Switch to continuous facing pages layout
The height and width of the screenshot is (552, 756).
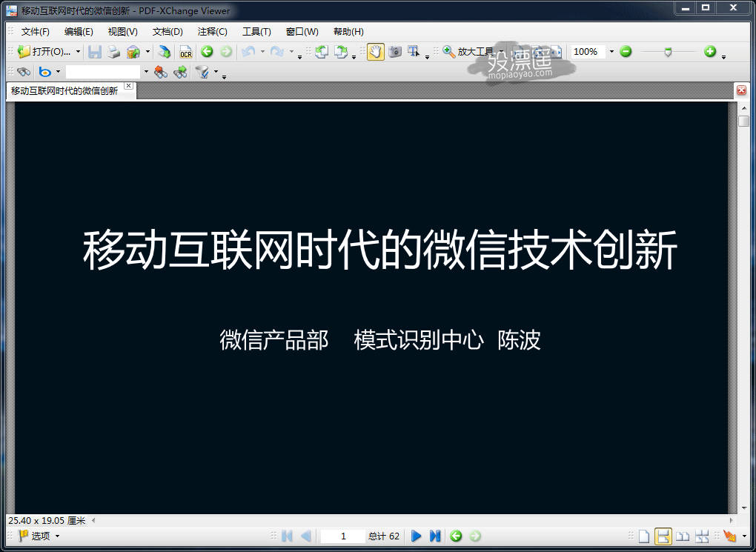(x=701, y=536)
